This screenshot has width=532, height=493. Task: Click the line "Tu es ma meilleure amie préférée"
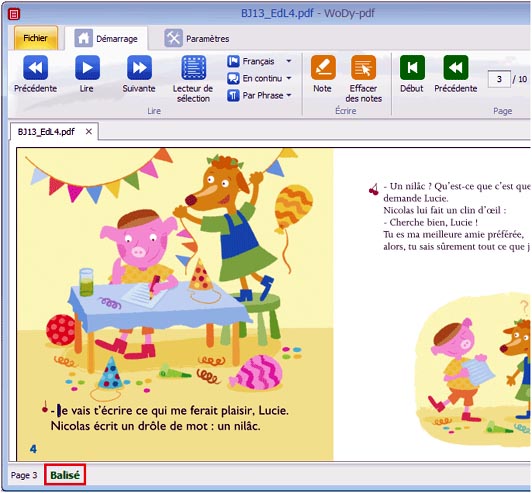click(453, 234)
